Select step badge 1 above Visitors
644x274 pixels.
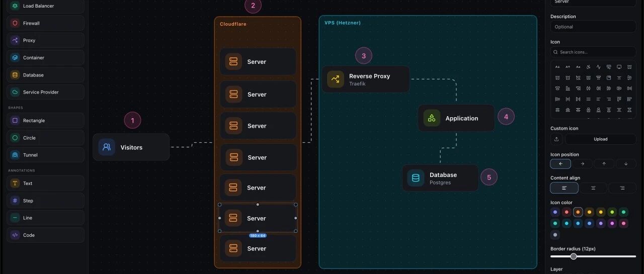click(x=132, y=121)
